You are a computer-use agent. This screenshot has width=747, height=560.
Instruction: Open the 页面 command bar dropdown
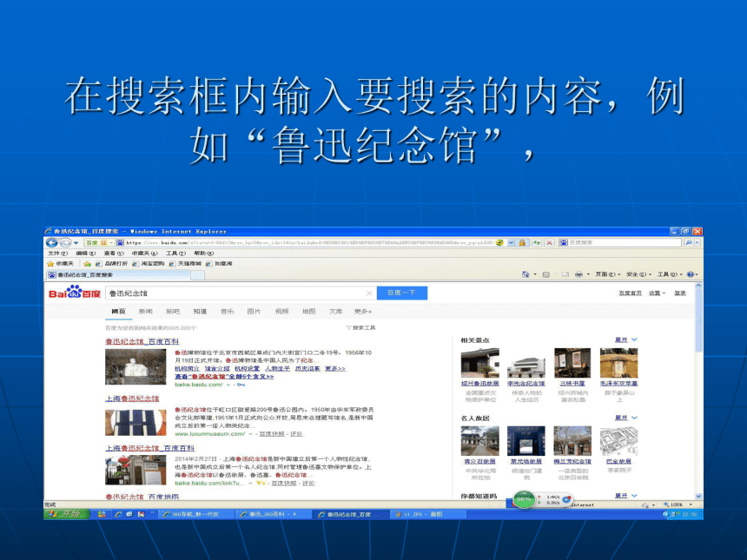(x=608, y=274)
